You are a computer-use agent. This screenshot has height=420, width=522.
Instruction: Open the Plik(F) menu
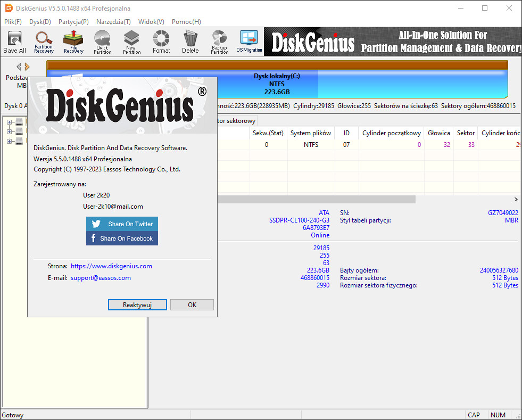coord(13,22)
